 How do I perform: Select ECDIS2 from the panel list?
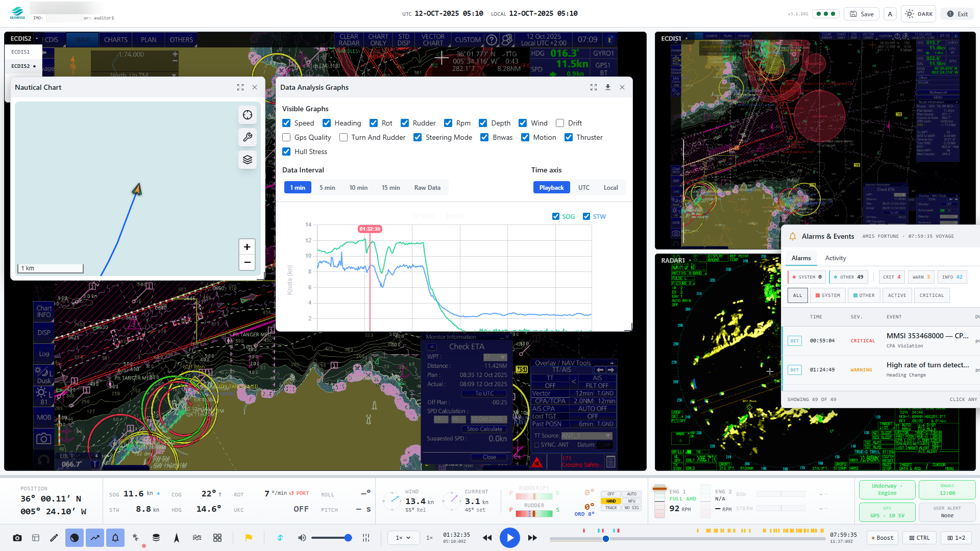(23, 66)
